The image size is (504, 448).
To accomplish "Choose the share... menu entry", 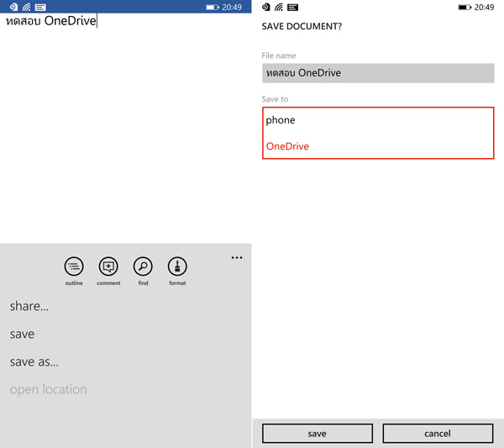I will 29,306.
